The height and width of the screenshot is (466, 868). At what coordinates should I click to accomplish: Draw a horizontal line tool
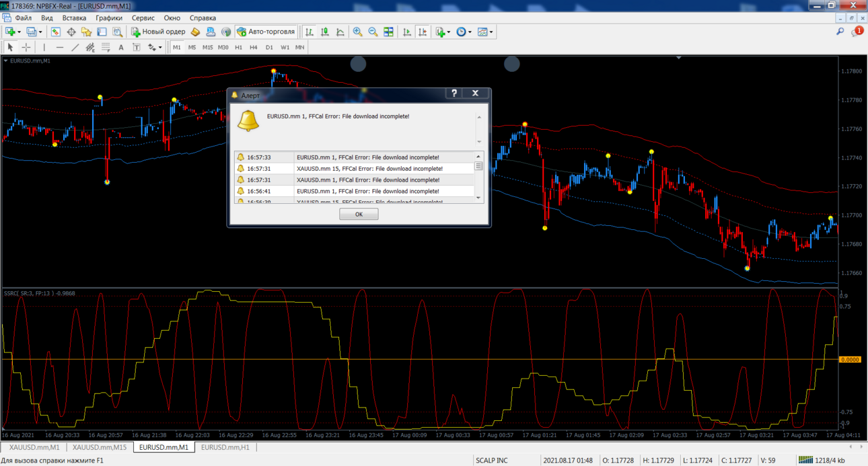pyautogui.click(x=60, y=47)
